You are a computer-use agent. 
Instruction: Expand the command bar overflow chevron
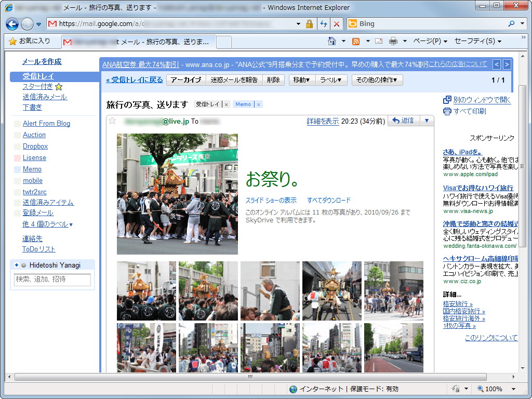point(523,37)
